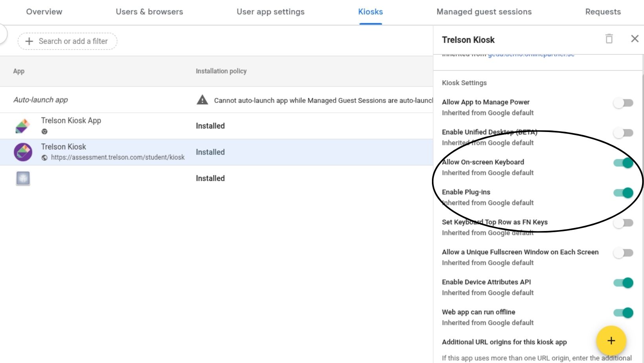Click Installed status for the unnamed app
644x363 pixels.
point(210,178)
